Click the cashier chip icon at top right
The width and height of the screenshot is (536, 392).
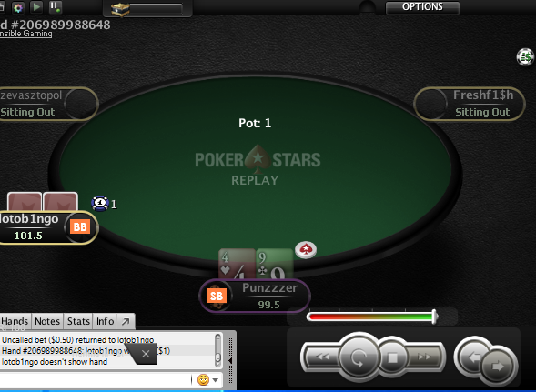coord(525,57)
